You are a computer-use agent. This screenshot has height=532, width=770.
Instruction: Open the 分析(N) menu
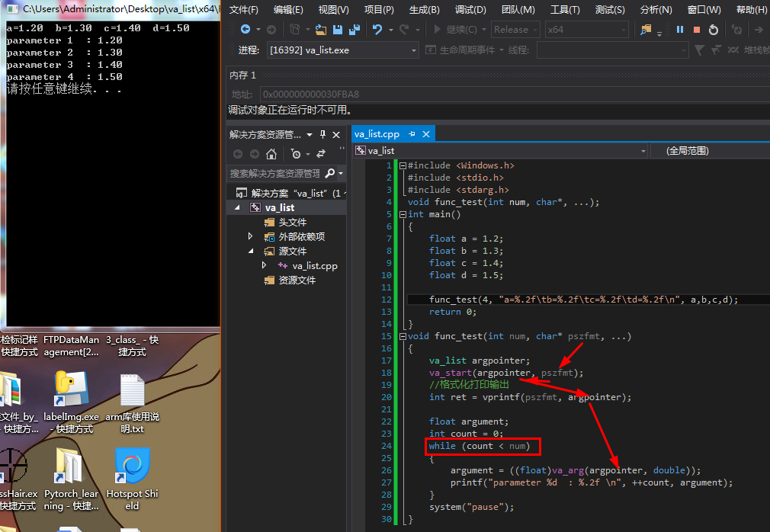(x=656, y=10)
